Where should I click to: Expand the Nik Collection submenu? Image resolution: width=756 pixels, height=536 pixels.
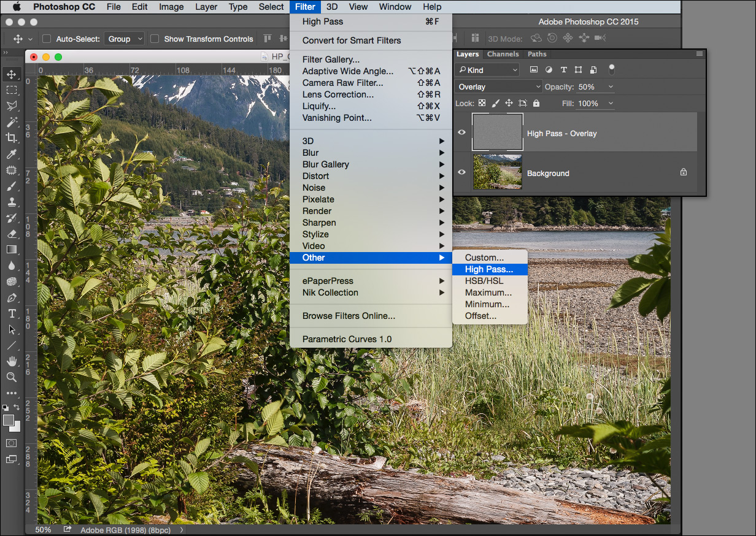point(371,293)
